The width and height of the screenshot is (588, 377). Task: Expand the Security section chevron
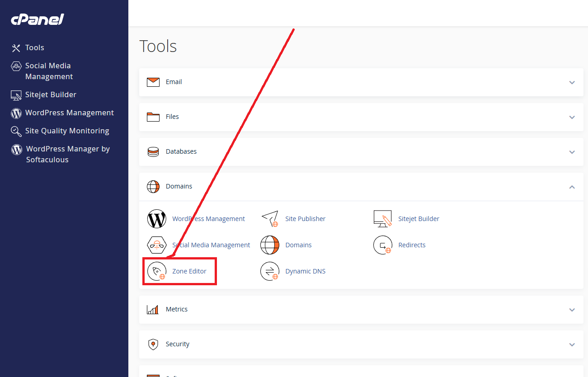click(572, 345)
